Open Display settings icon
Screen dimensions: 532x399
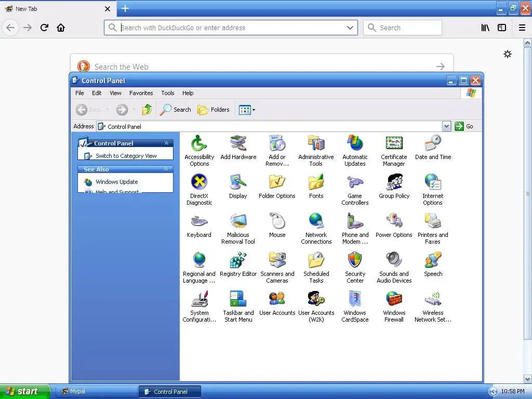pyautogui.click(x=238, y=187)
